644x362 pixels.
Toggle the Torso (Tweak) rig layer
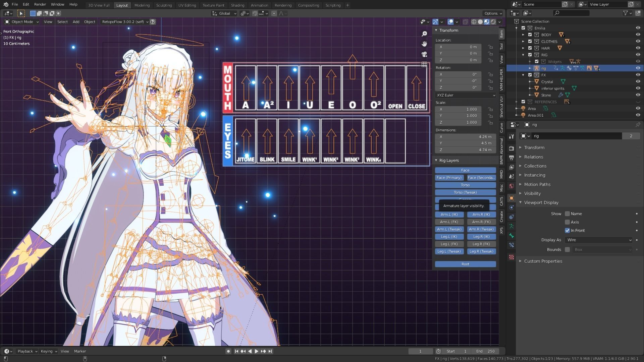pos(465,192)
